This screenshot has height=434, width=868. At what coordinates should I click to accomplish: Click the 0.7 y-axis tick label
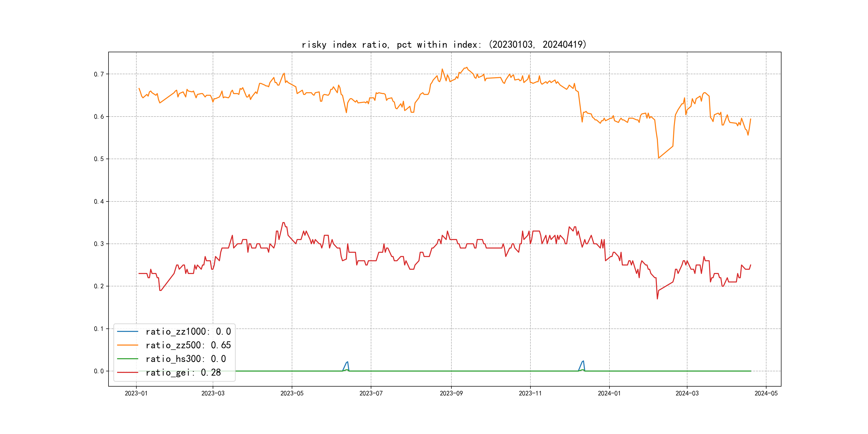click(99, 74)
